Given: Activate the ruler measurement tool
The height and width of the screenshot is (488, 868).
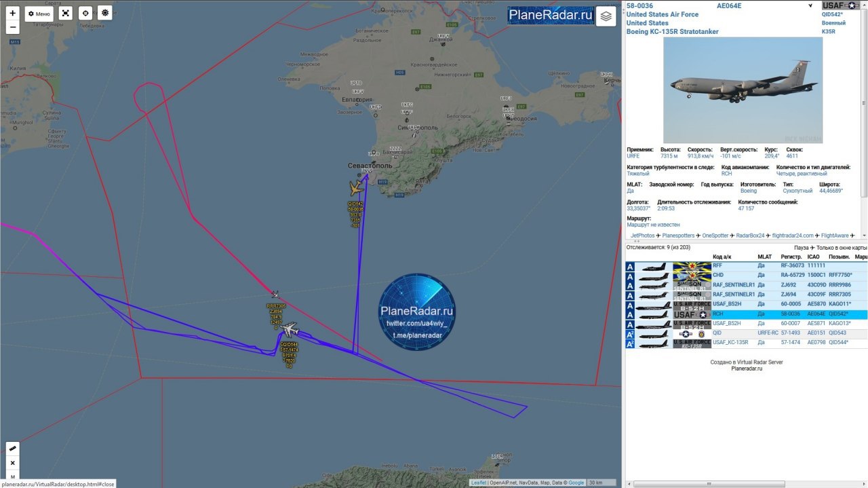Looking at the screenshot, I should tap(13, 449).
